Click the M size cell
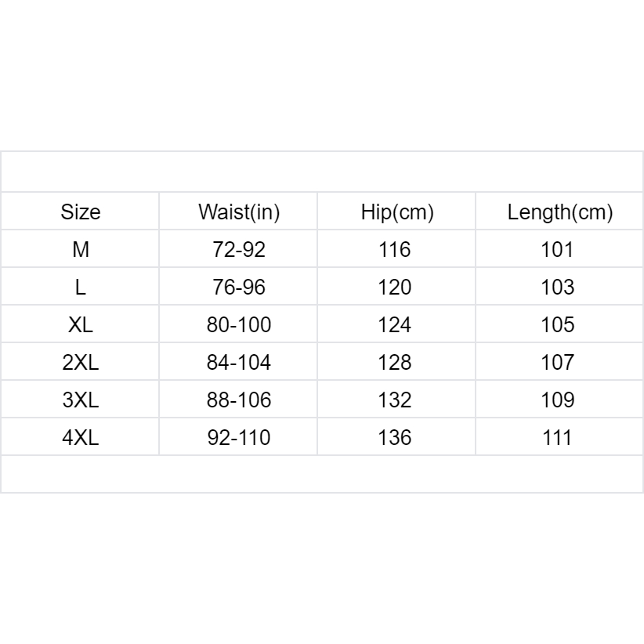The height and width of the screenshot is (644, 644). (81, 249)
